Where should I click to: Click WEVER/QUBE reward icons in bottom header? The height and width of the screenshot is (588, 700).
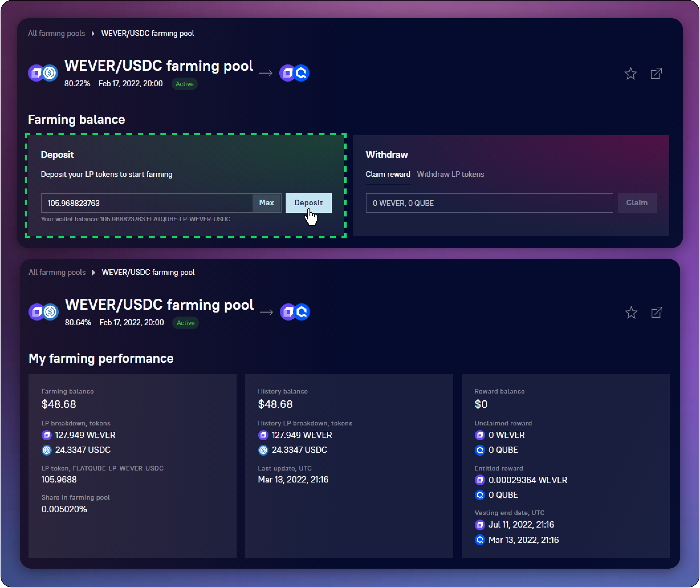[295, 312]
